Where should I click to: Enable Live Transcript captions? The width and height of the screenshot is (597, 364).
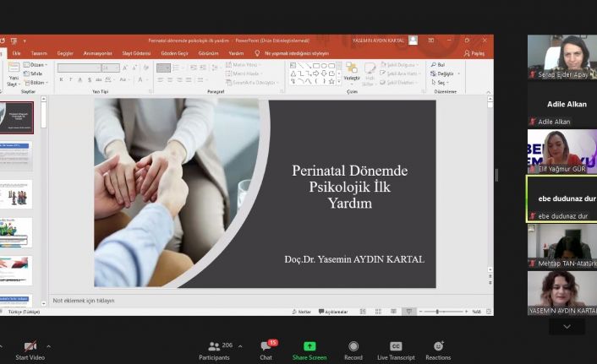point(396,347)
